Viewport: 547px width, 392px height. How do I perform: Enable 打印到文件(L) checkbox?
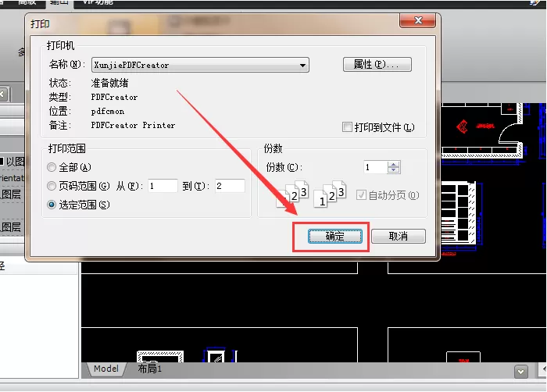point(347,127)
